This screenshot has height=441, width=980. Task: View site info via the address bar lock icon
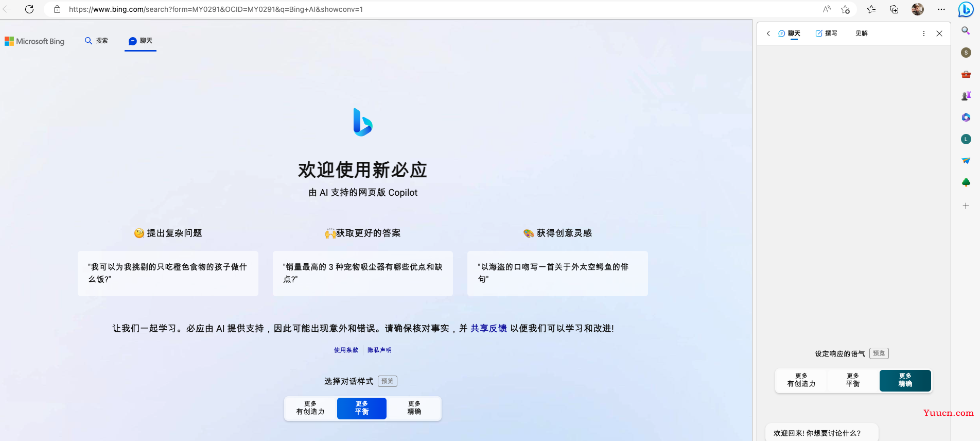[57, 9]
